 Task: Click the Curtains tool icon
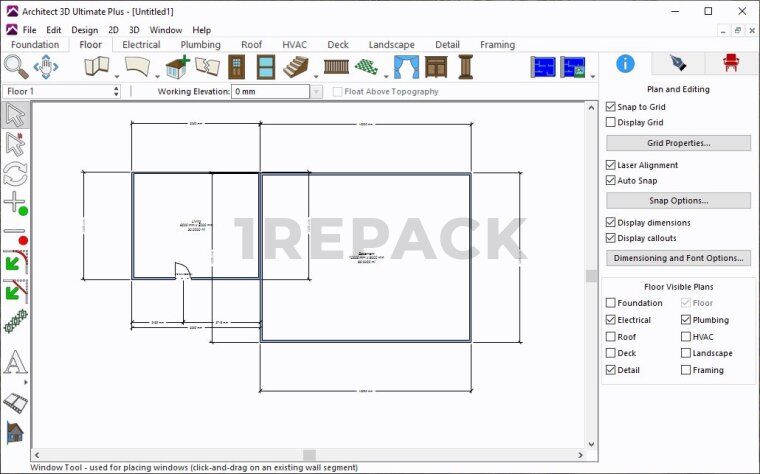click(406, 67)
